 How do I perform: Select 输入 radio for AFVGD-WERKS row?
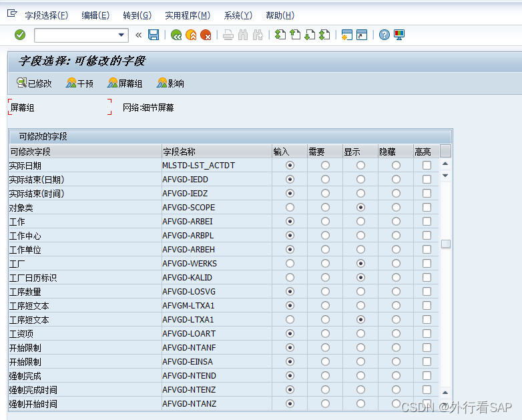(x=290, y=264)
